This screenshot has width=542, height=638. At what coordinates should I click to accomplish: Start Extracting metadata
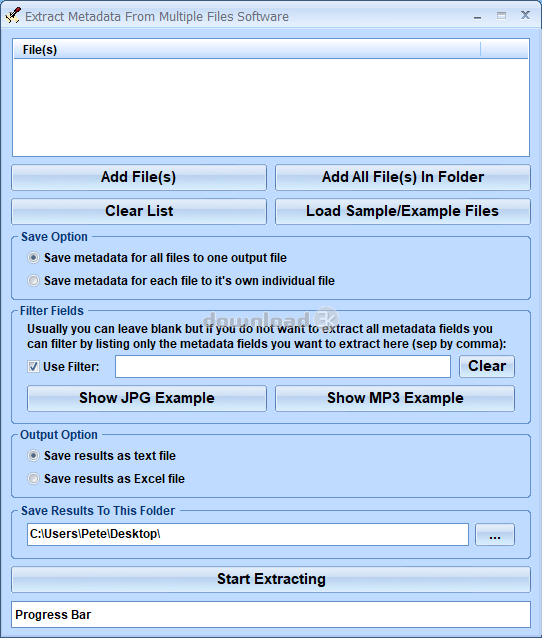pyautogui.click(x=271, y=579)
